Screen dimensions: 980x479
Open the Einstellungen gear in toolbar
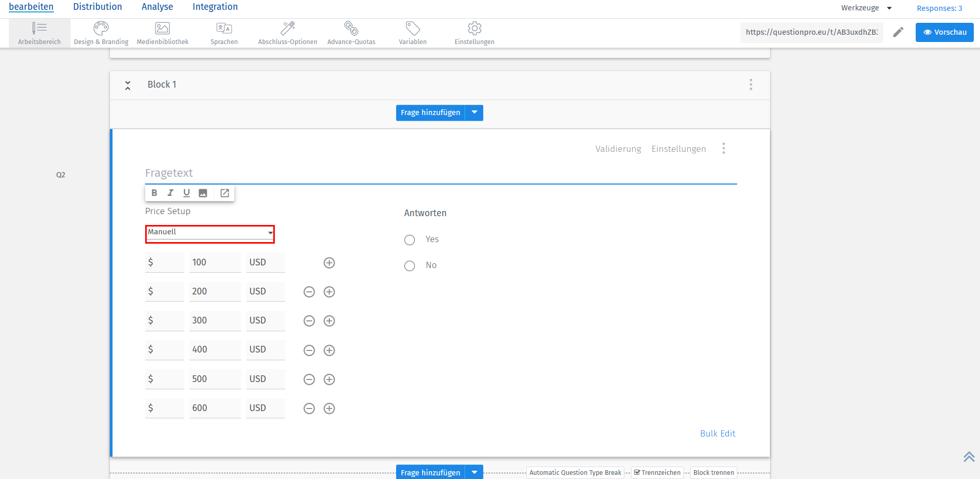[474, 33]
